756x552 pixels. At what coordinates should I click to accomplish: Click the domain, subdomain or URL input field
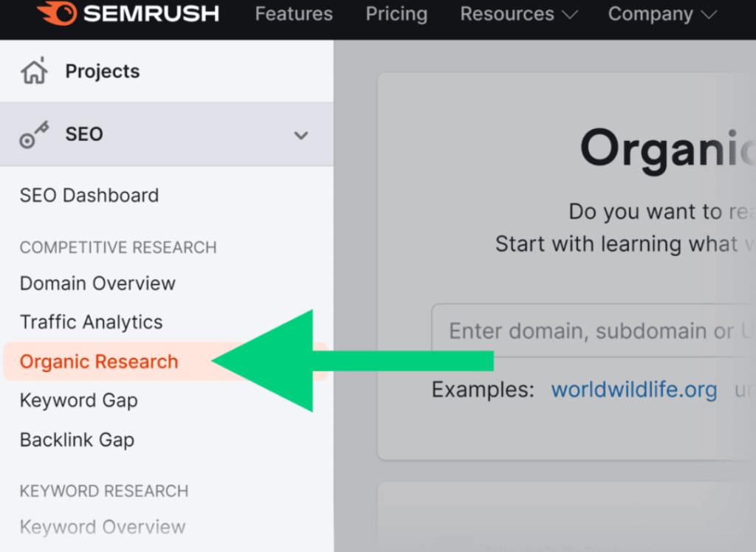tap(594, 331)
